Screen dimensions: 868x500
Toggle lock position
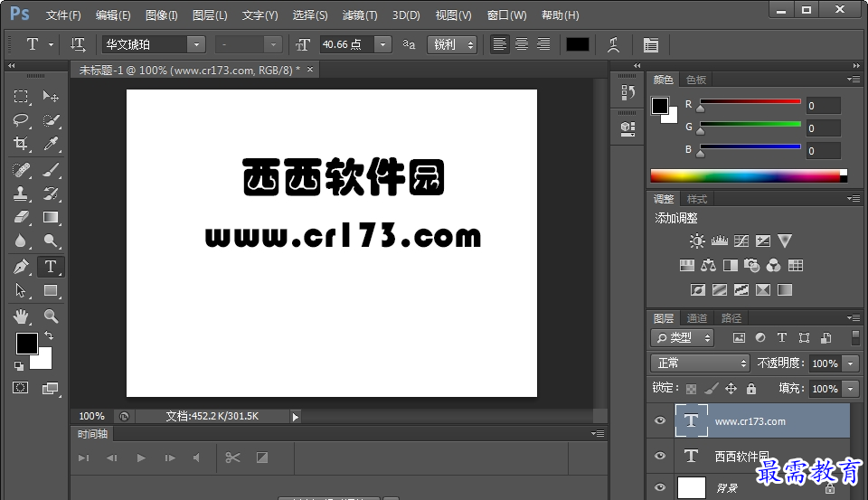(731, 389)
